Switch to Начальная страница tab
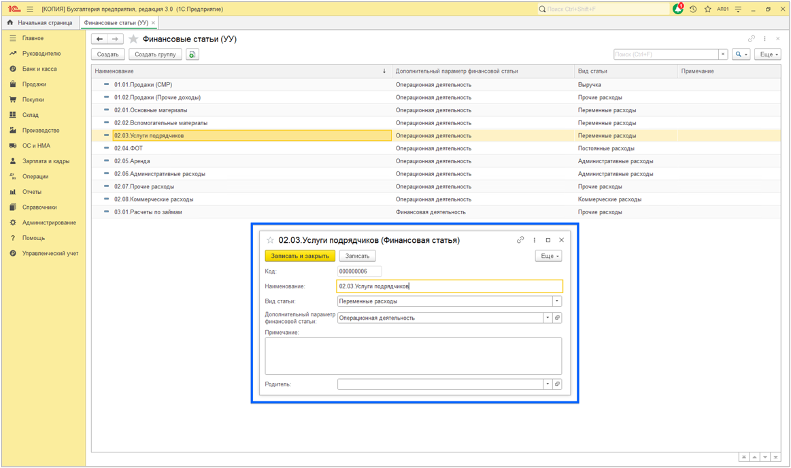This screenshot has height=468, width=791. [43, 22]
